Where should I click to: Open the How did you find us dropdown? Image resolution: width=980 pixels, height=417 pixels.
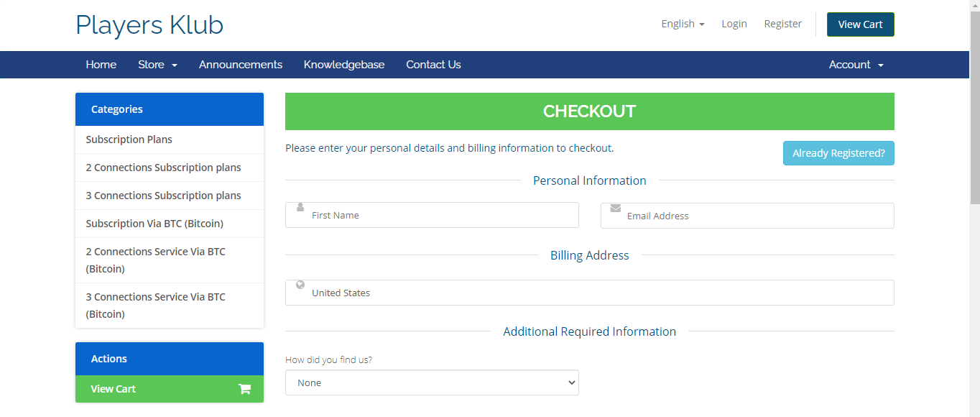click(432, 382)
